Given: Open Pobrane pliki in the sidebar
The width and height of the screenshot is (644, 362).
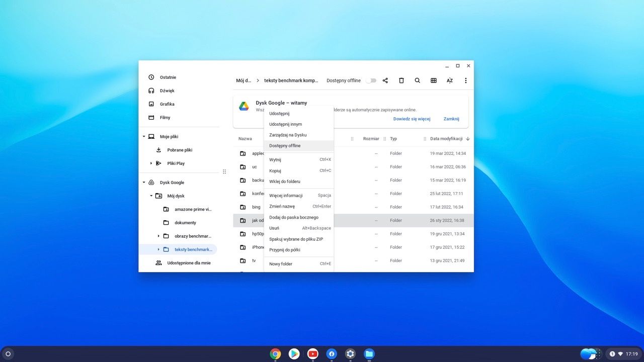Looking at the screenshot, I should [x=179, y=150].
